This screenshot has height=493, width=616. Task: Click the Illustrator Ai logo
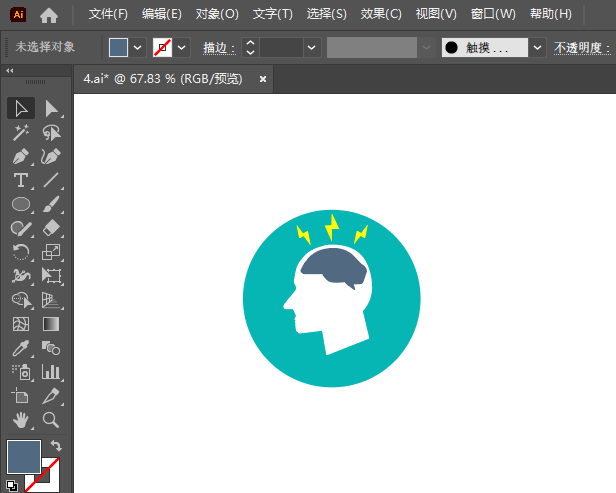18,15
